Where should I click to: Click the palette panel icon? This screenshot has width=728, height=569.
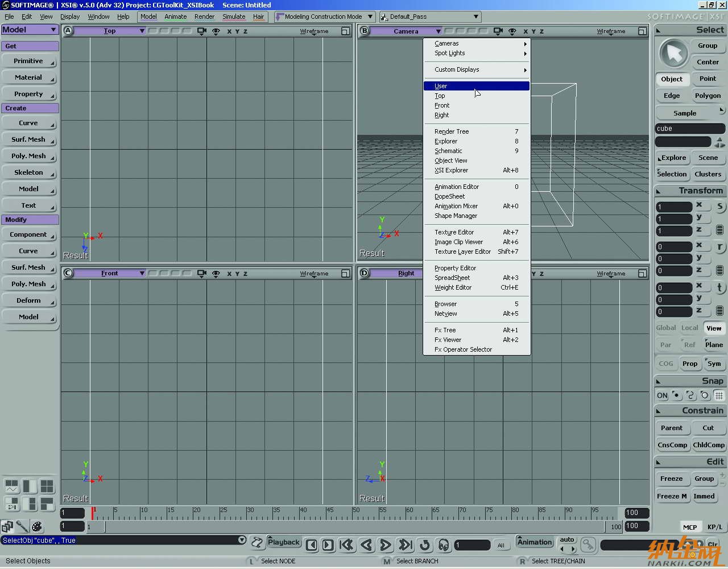click(37, 526)
